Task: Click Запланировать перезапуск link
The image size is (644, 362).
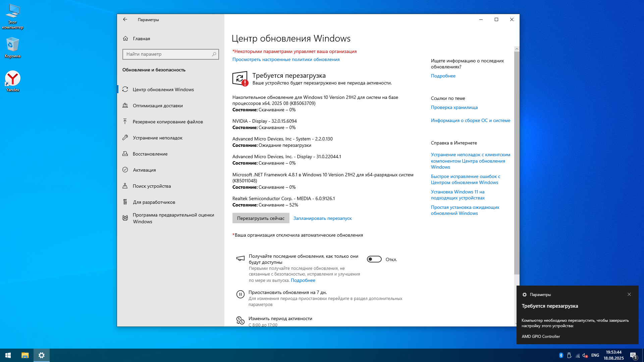Action: (322, 218)
